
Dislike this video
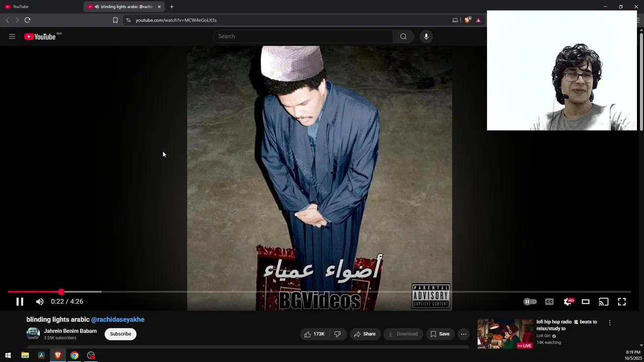click(338, 334)
